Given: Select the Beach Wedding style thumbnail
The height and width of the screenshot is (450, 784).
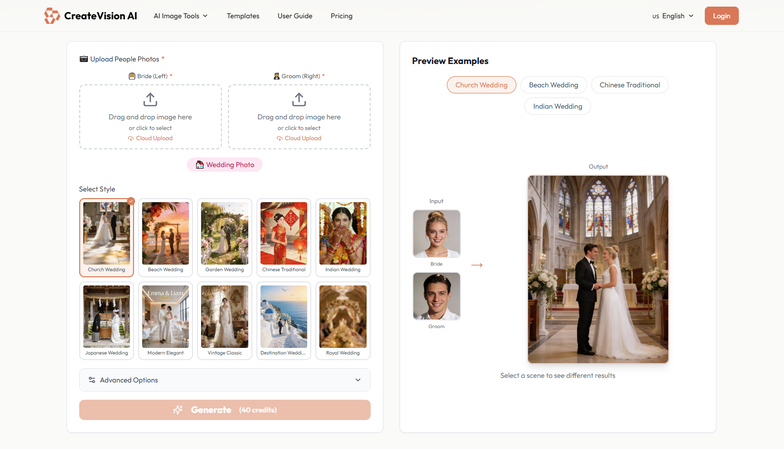Looking at the screenshot, I should click(166, 238).
